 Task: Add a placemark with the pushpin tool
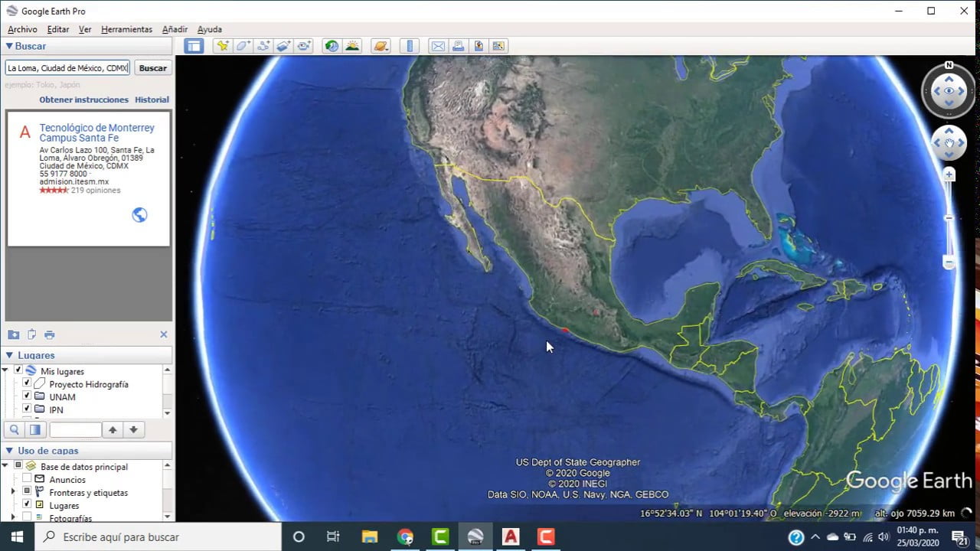[x=223, y=46]
